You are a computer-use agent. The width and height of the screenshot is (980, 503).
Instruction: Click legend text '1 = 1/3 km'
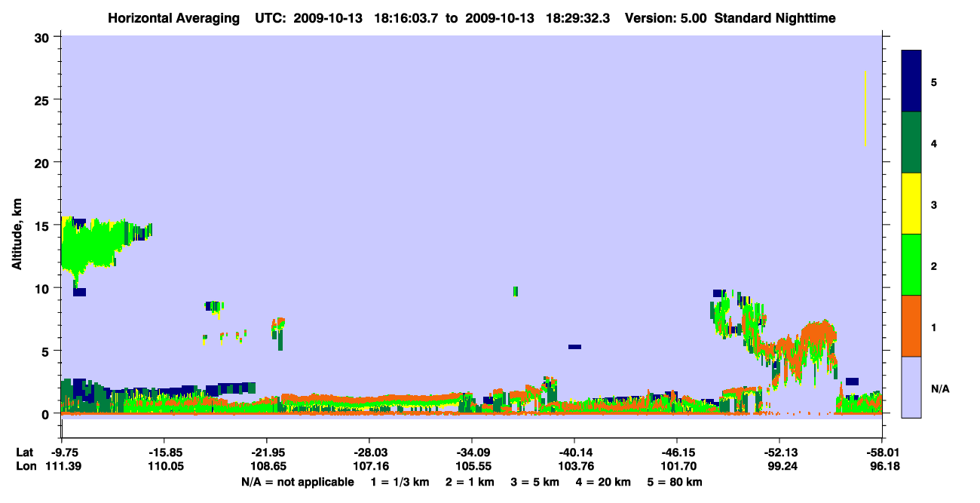click(x=400, y=482)
